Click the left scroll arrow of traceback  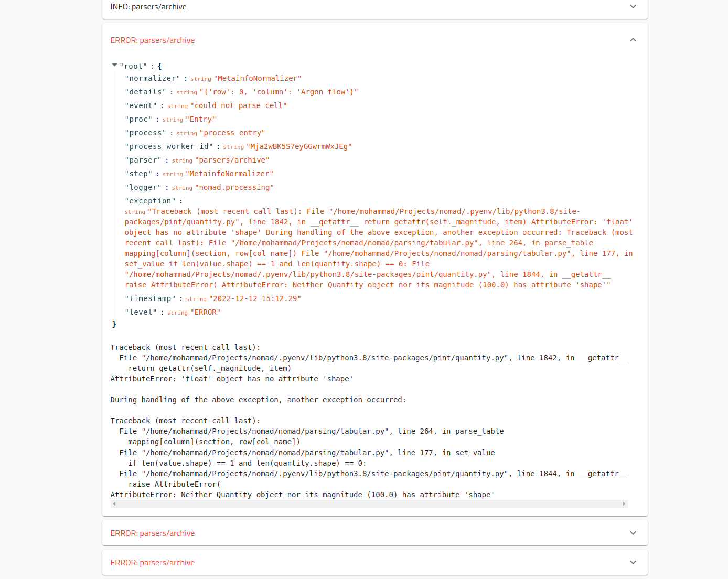(114, 503)
